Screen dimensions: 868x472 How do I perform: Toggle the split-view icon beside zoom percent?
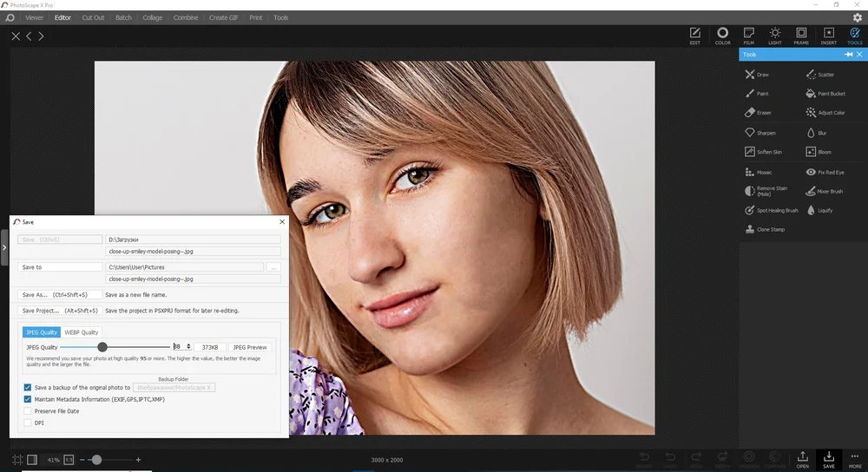(32, 460)
